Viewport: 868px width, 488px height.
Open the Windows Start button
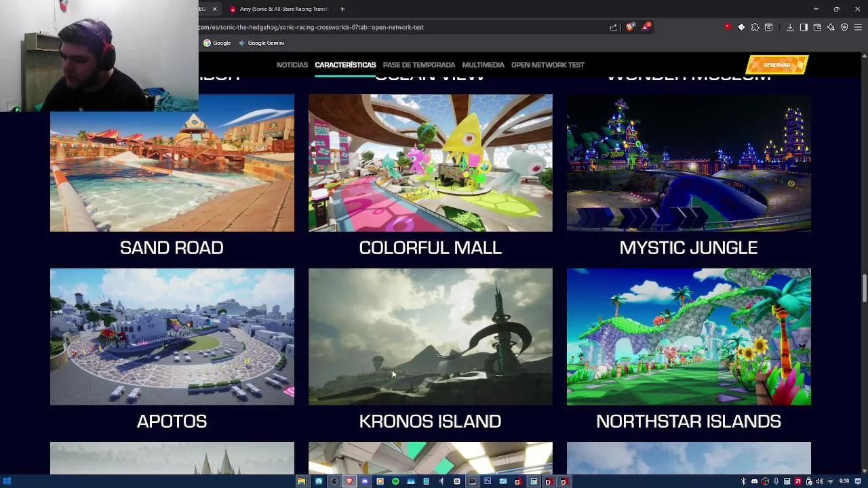pyautogui.click(x=7, y=481)
